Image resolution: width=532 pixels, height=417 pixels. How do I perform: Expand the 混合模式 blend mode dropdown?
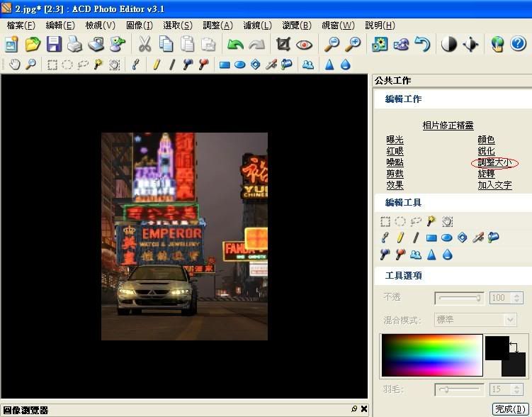[x=509, y=320]
